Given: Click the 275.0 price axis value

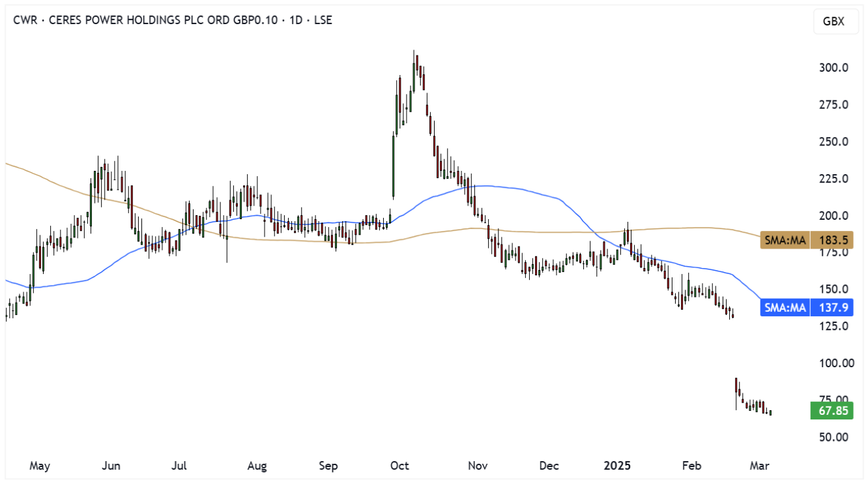Looking at the screenshot, I should 833,105.
